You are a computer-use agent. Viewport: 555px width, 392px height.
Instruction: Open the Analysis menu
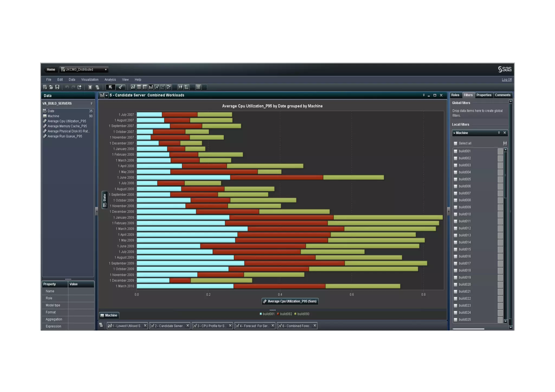tap(110, 80)
